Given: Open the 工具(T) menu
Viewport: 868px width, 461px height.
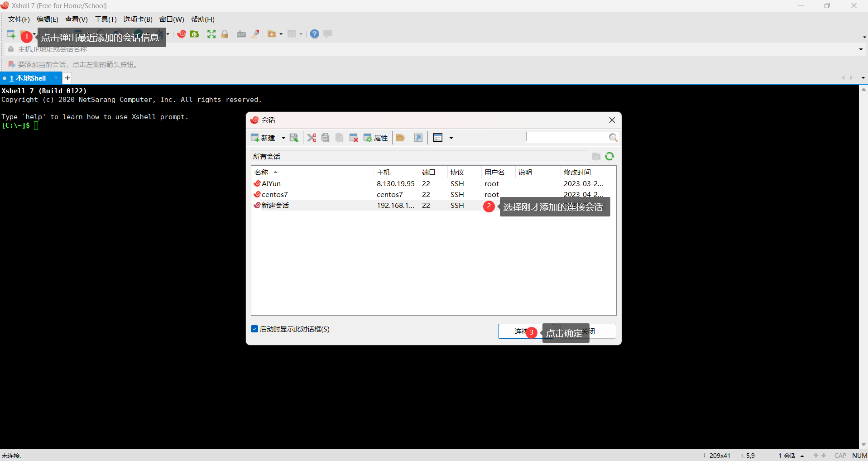Looking at the screenshot, I should tap(106, 19).
